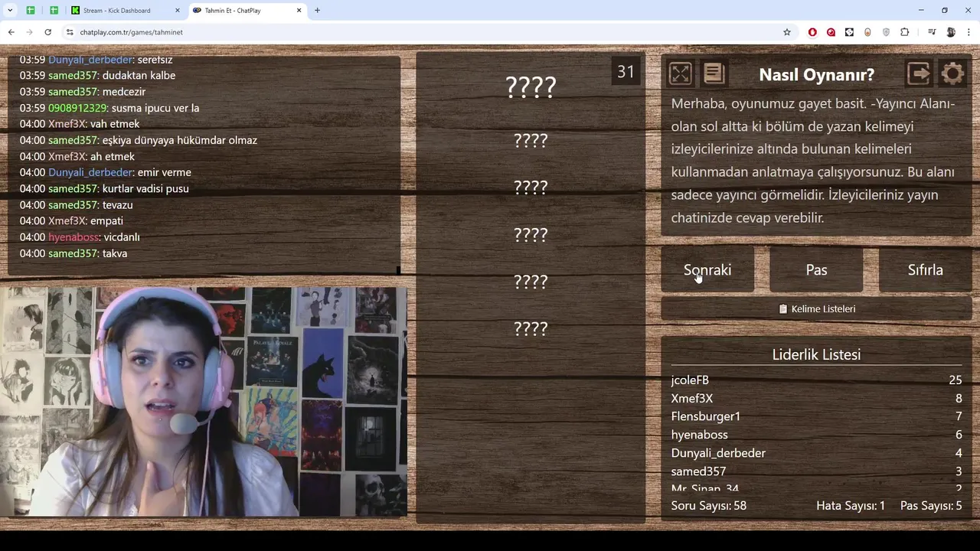Click the grey shield extension icon

pyautogui.click(x=886, y=32)
